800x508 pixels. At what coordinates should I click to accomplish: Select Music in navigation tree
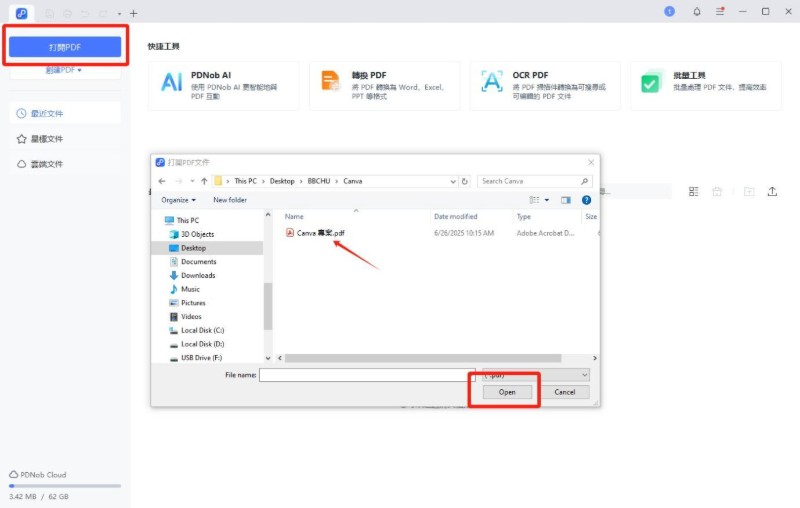[185, 289]
